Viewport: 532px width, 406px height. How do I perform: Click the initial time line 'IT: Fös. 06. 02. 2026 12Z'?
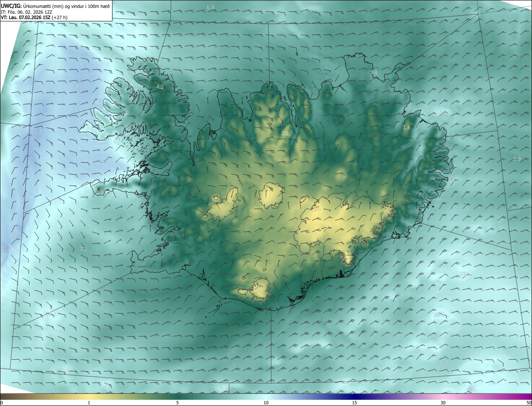(26, 12)
